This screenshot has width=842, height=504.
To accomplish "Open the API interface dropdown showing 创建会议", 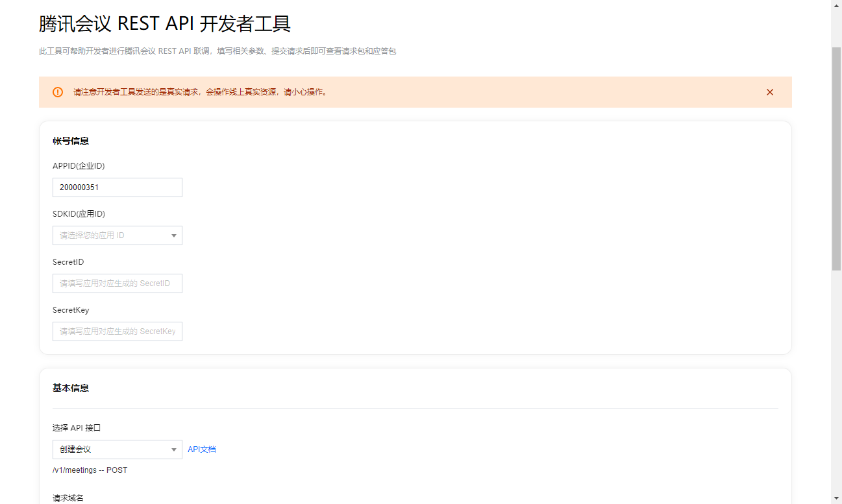I will [118, 450].
